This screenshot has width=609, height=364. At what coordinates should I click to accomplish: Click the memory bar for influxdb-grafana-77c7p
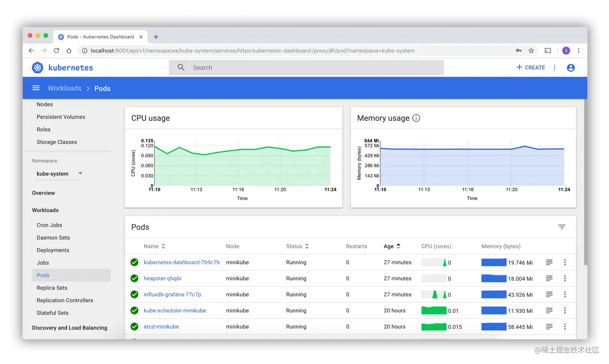[x=493, y=294]
